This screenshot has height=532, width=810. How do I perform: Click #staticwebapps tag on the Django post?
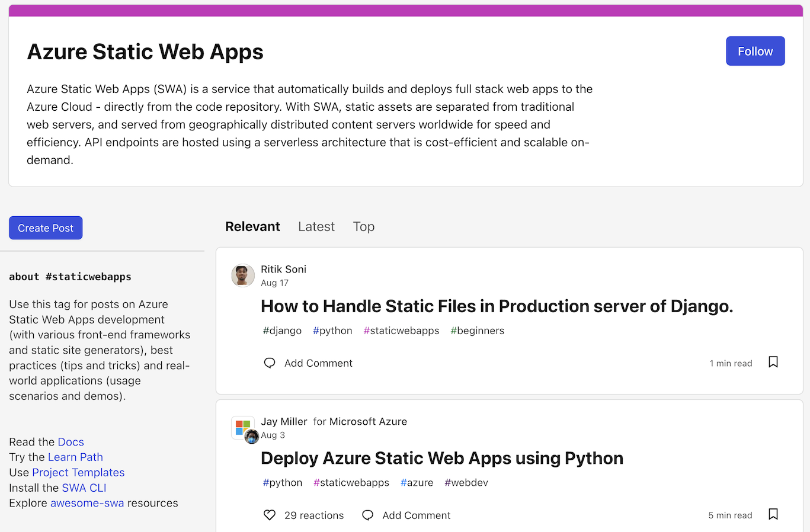click(401, 331)
